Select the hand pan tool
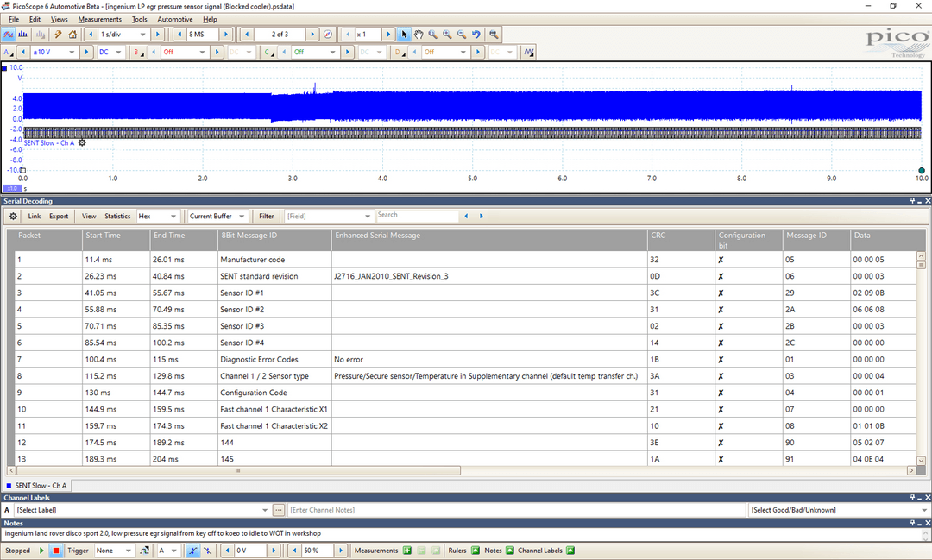 [419, 35]
